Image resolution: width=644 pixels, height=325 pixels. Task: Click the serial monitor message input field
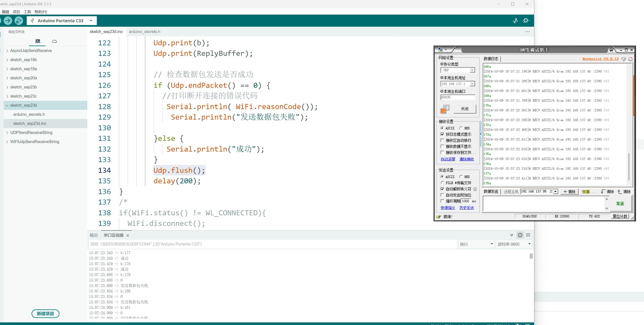coord(273,244)
